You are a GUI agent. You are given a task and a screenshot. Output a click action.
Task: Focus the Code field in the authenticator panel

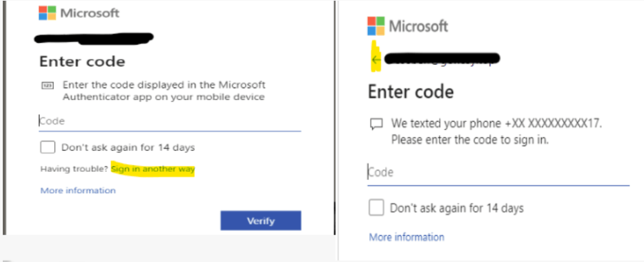tap(170, 122)
